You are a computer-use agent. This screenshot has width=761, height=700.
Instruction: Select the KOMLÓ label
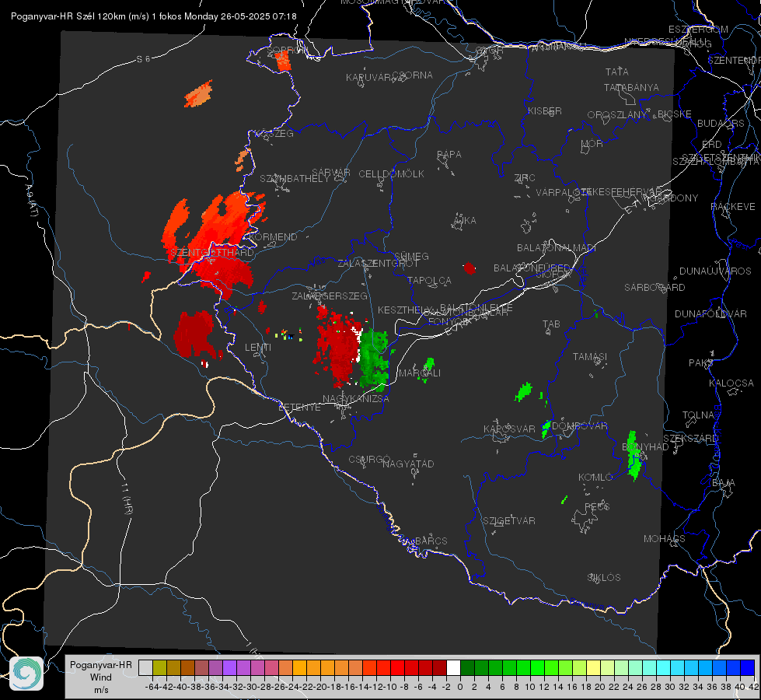click(x=595, y=478)
